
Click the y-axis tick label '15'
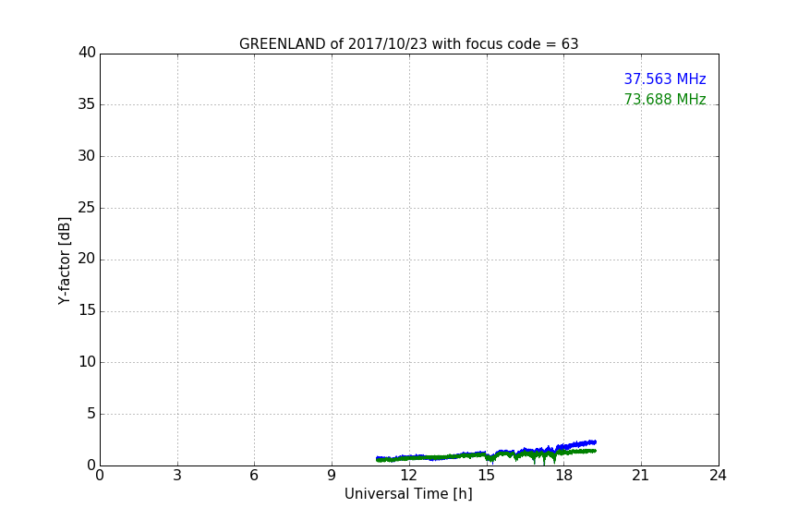point(87,310)
